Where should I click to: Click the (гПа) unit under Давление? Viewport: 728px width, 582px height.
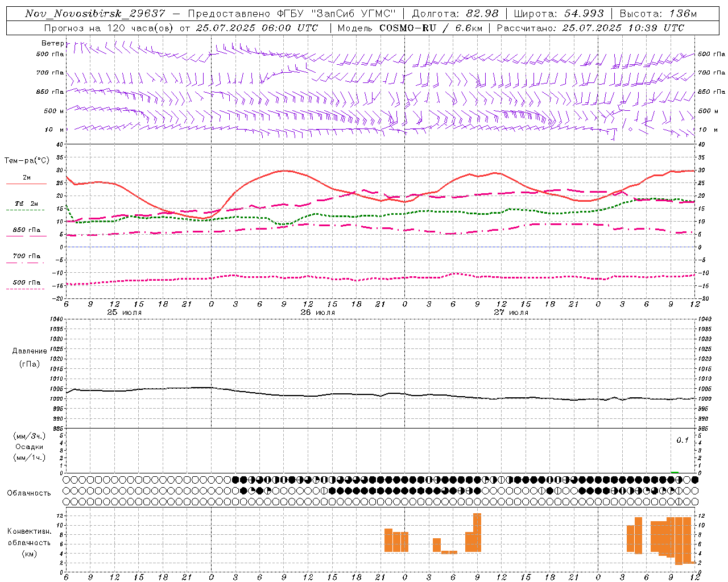coord(30,364)
